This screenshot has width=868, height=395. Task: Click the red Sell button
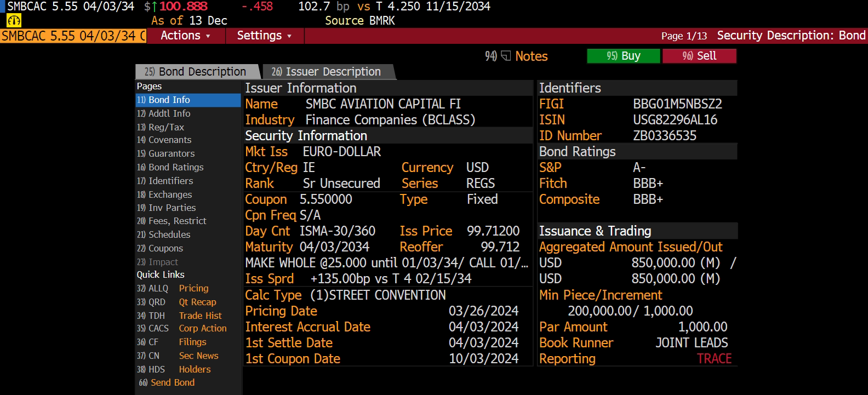699,56
